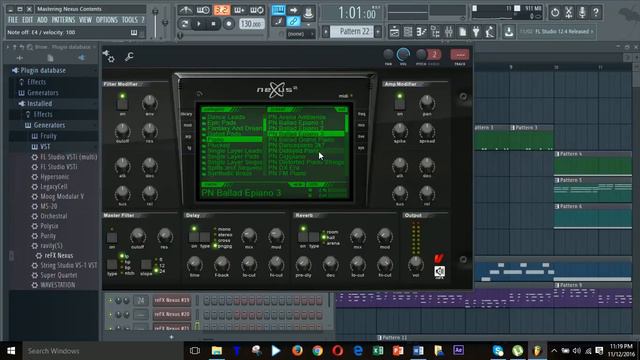This screenshot has height=360, width=640.
Task: Toggle the Reverb on button
Action: pyautogui.click(x=302, y=237)
